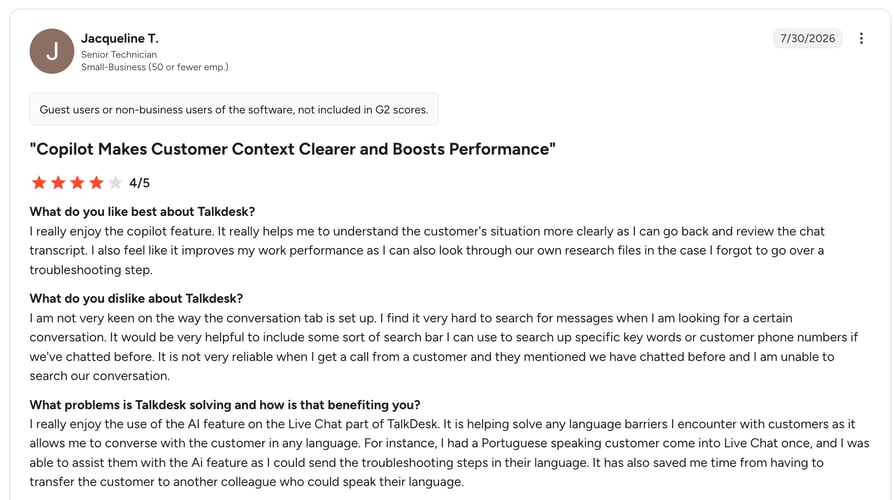The height and width of the screenshot is (500, 894).
Task: Click the 4/5 rating score text
Action: tap(139, 183)
